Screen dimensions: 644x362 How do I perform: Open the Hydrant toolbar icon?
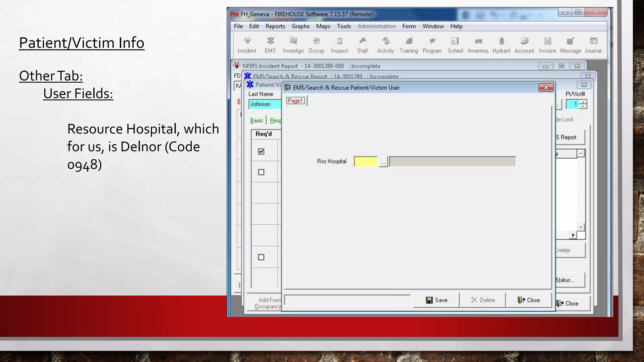point(501,45)
